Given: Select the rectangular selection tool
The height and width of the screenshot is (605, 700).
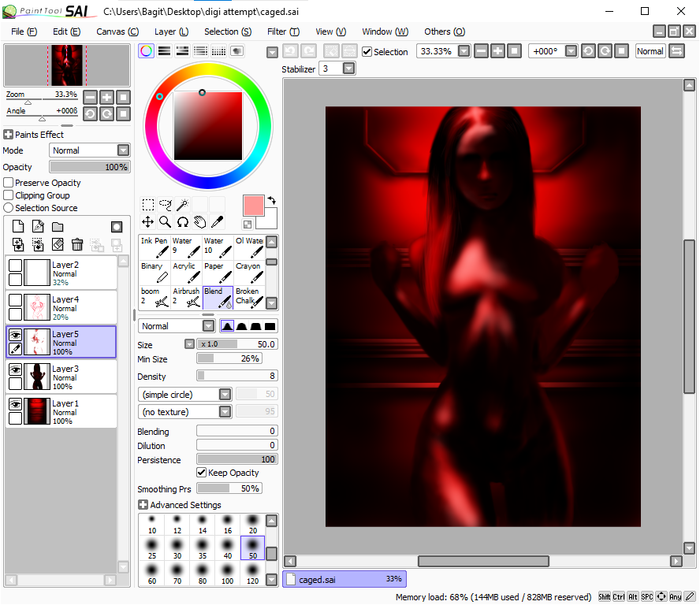Looking at the screenshot, I should point(147,205).
